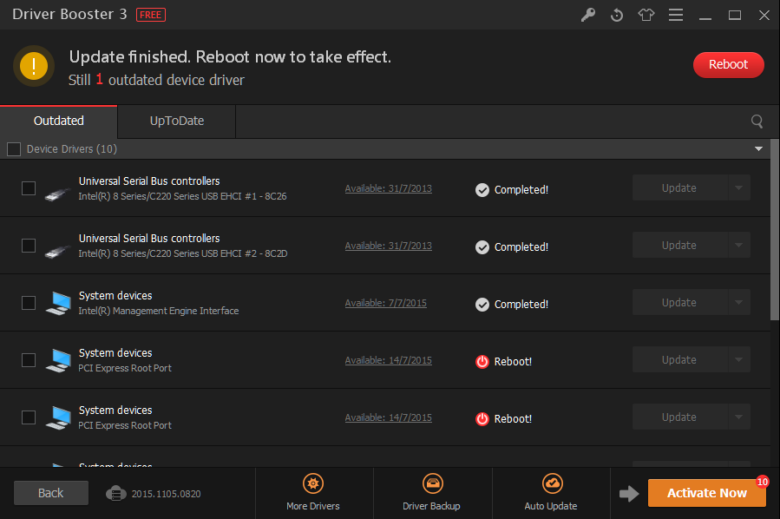
Task: Open Update dropdown arrow for Management Engine Interface
Action: tap(739, 303)
